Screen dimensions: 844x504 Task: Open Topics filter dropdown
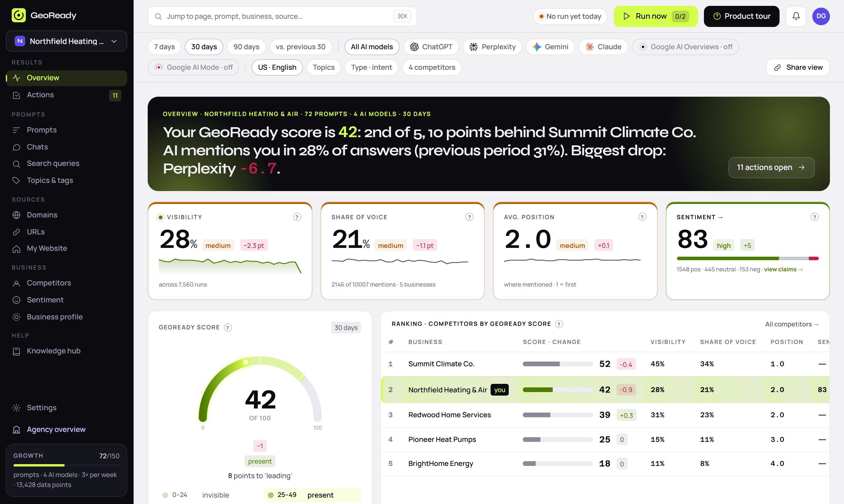(x=323, y=67)
